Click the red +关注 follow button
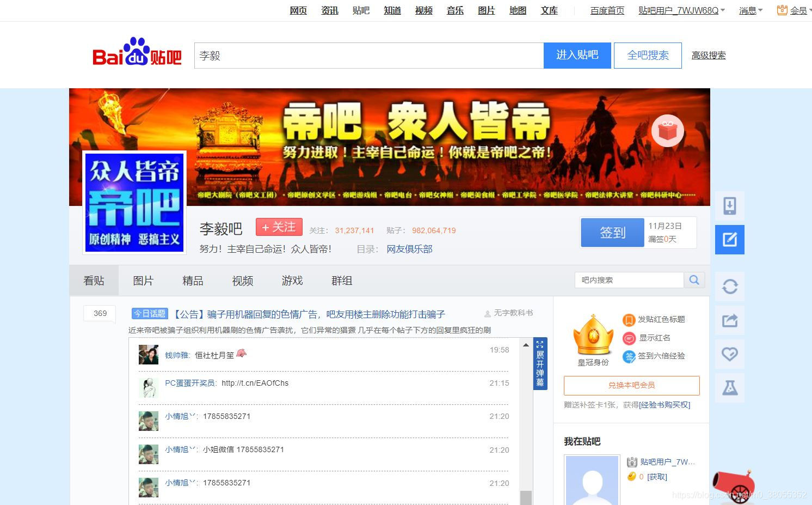Image resolution: width=812 pixels, height=505 pixels. click(279, 227)
